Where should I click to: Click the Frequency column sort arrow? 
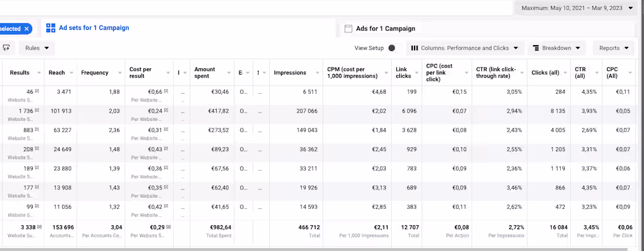(x=119, y=73)
